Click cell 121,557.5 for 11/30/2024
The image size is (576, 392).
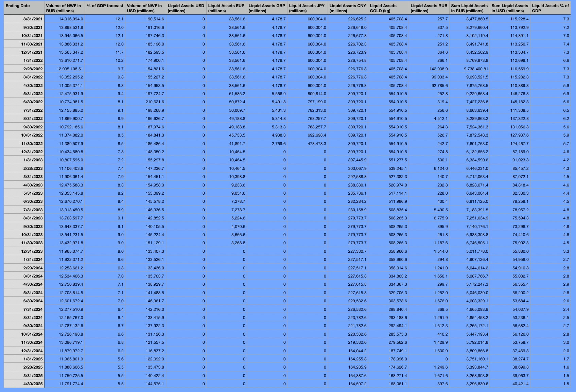[145, 342]
